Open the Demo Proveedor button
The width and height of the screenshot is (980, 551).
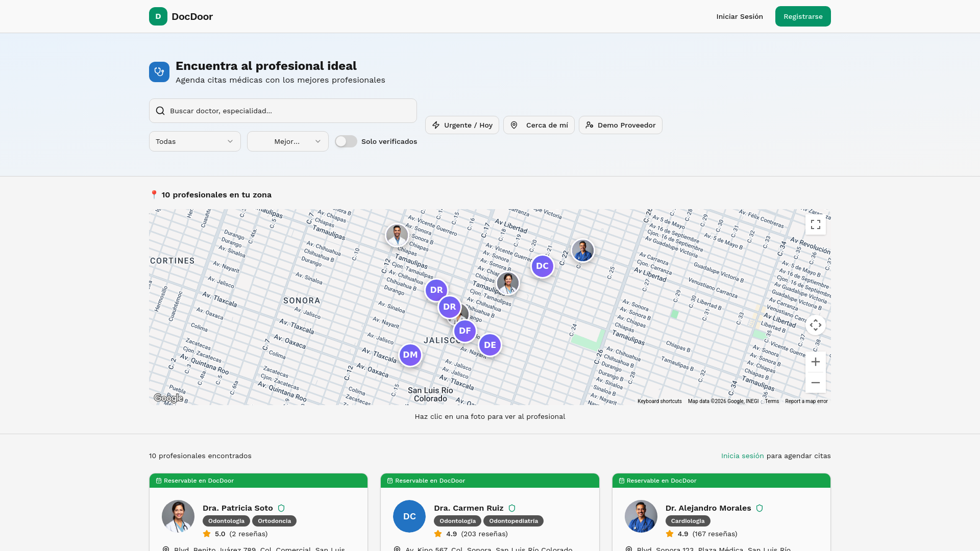coord(621,125)
